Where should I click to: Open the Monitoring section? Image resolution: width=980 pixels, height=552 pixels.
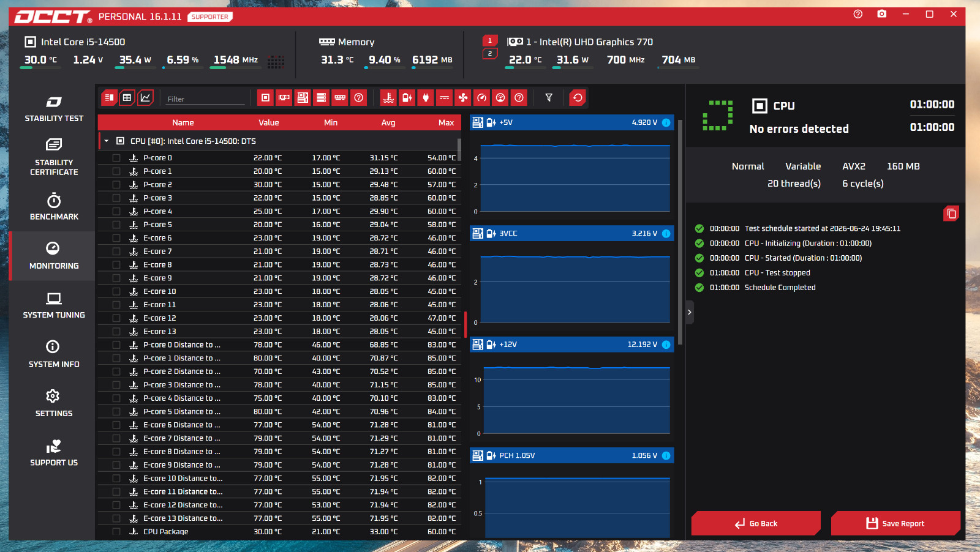(x=54, y=256)
